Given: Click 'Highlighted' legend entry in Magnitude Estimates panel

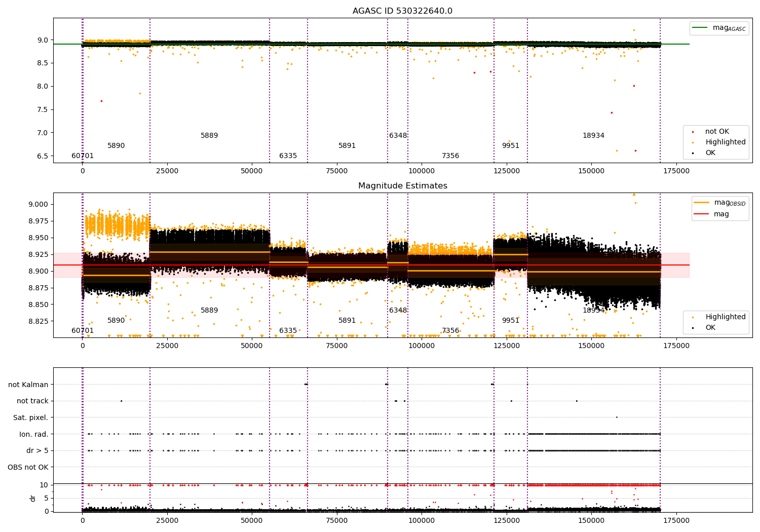Looking at the screenshot, I should tap(726, 317).
